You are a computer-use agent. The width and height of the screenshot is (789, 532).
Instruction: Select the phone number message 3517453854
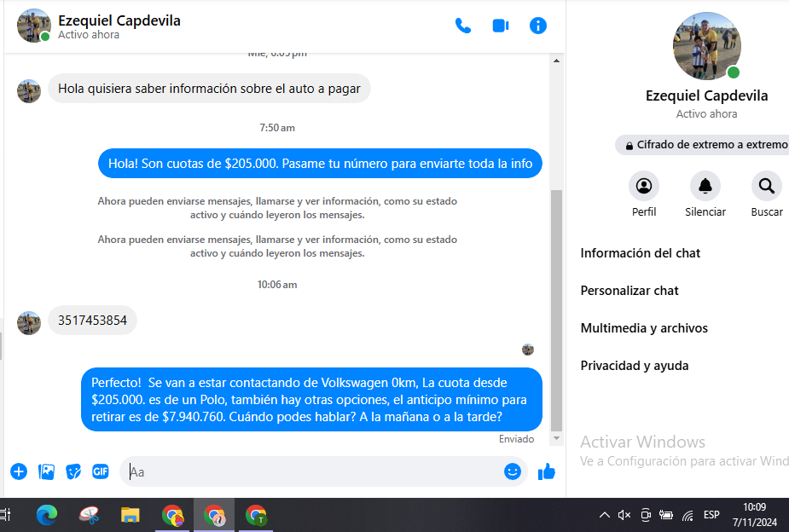(x=93, y=321)
